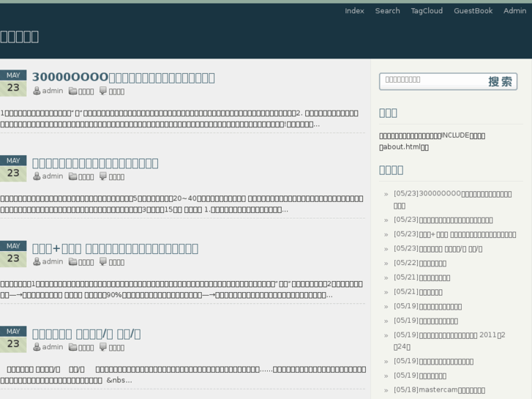The height and width of the screenshot is (399, 532).
Task: Open sidebar recent post [05/19] mentioning 2011
Action: pos(449,340)
